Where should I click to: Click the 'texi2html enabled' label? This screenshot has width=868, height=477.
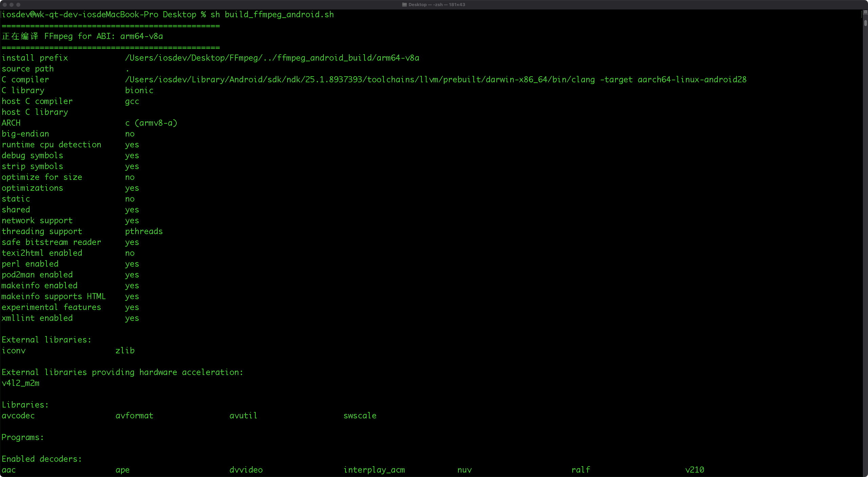click(42, 253)
